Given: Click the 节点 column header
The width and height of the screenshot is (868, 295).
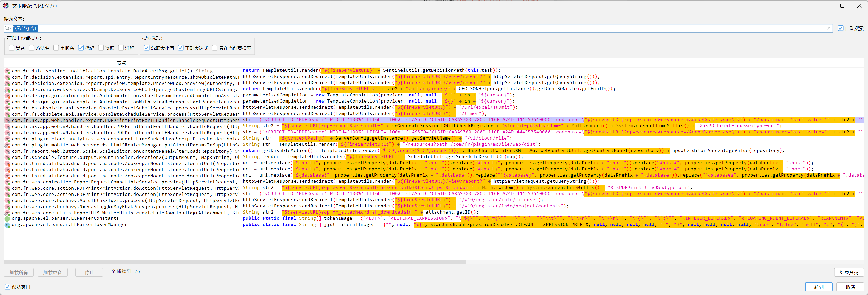Looking at the screenshot, I should pyautogui.click(x=121, y=63).
